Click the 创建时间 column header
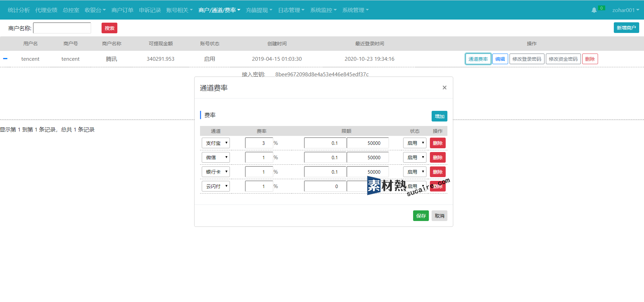Viewport: 644px width, 302px height. (277, 44)
